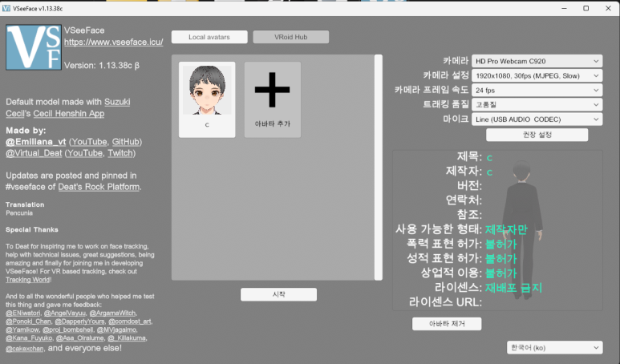Click the 제작자만 usage value
This screenshot has height=364, width=620.
[506, 229]
